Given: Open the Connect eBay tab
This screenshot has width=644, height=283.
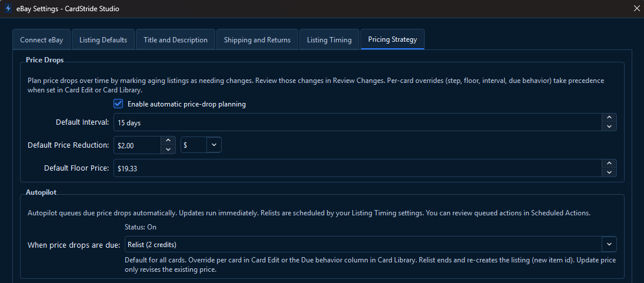Looking at the screenshot, I should pyautogui.click(x=42, y=40).
